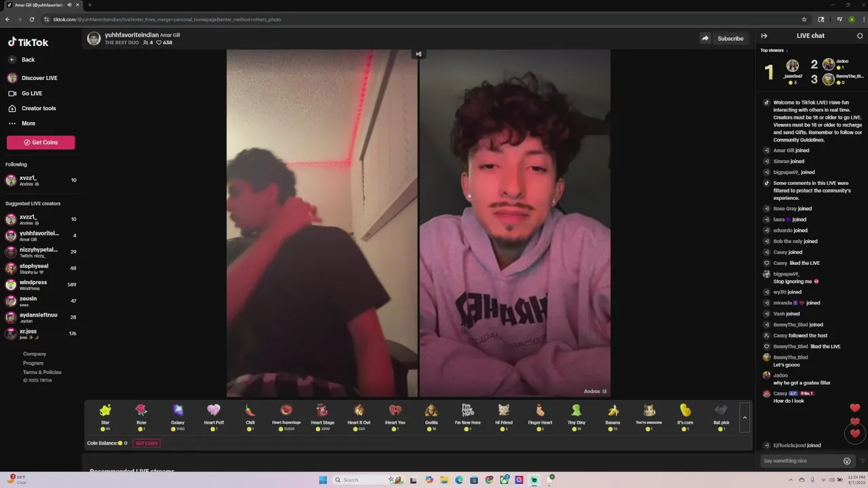Send the Heart Stage gift

[323, 416]
